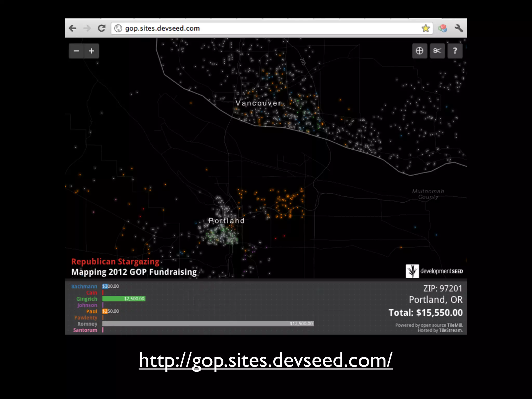Click the browser forward arrow
The image size is (532, 399).
click(x=87, y=28)
